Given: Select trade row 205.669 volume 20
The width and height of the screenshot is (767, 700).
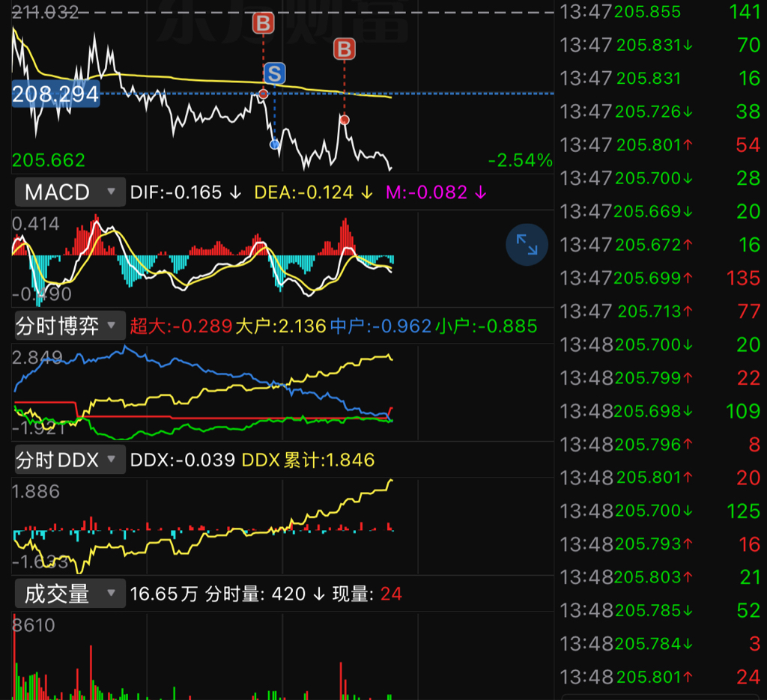Looking at the screenshot, I should click(661, 212).
